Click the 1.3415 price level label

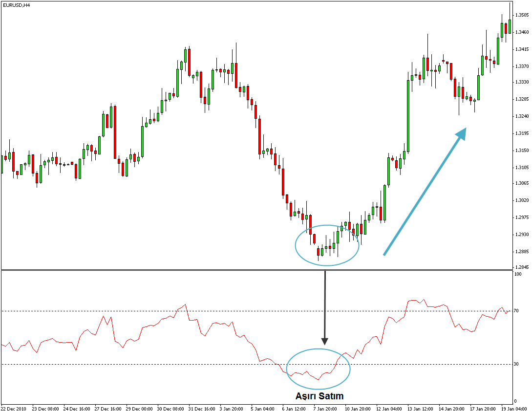(522, 49)
